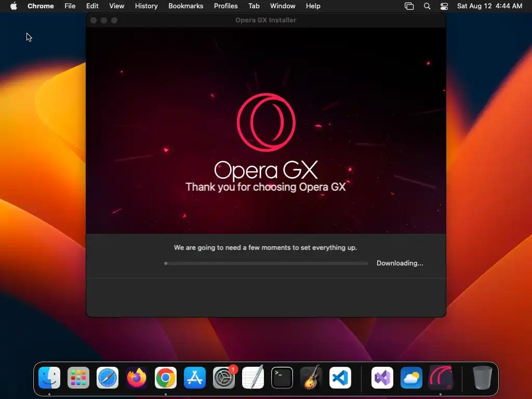Open Visual Studio Code from Dock
The image size is (532, 399).
(340, 378)
